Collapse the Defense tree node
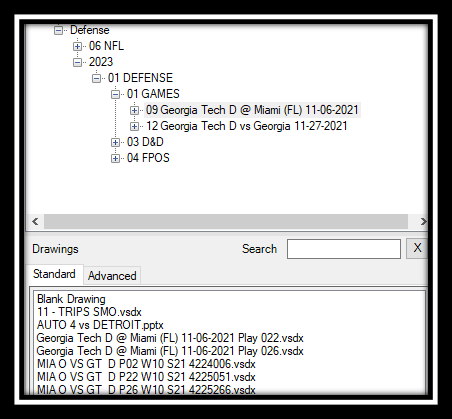 tap(58, 31)
